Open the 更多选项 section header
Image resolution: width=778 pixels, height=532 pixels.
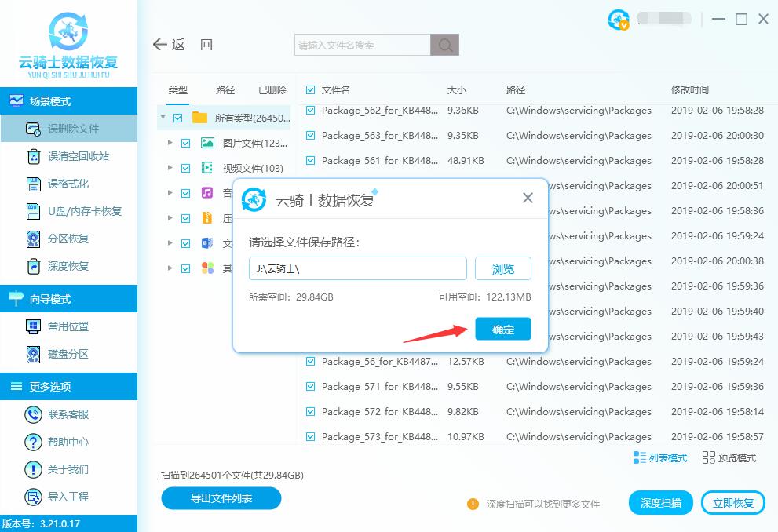[68, 387]
